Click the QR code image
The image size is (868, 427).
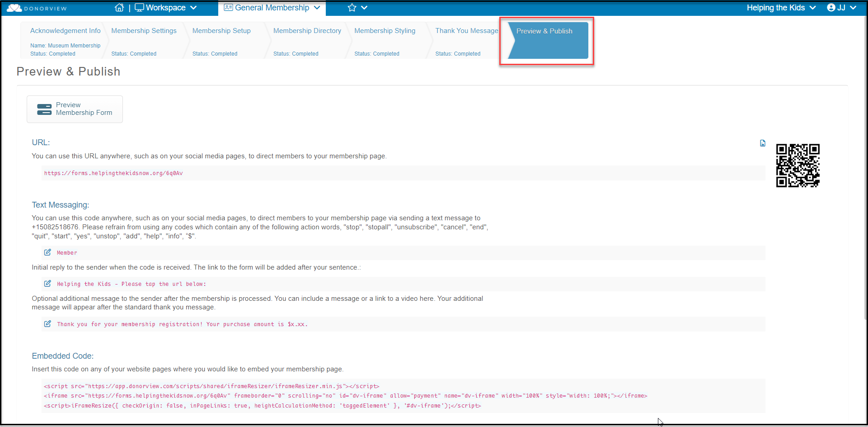798,166
